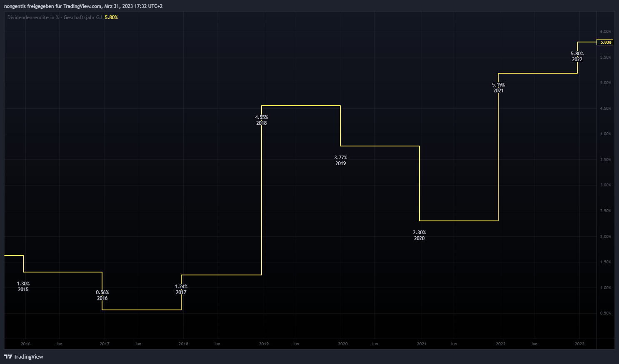Select the 4.55% 2018 data label
619x364 pixels.
(262, 120)
